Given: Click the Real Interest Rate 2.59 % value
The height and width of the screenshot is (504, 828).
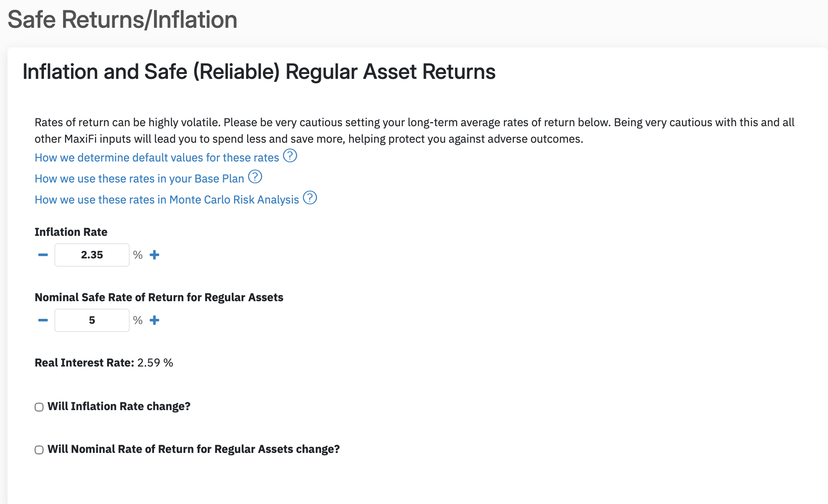Looking at the screenshot, I should [x=155, y=363].
